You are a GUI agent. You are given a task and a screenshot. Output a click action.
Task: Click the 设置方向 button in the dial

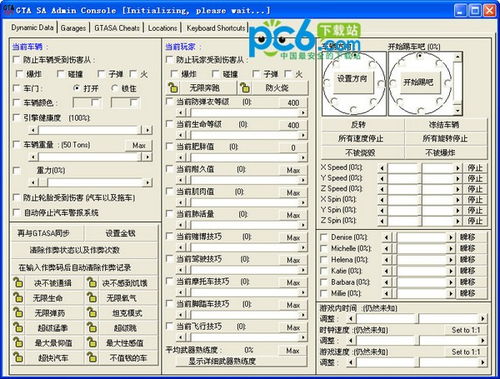(x=352, y=80)
